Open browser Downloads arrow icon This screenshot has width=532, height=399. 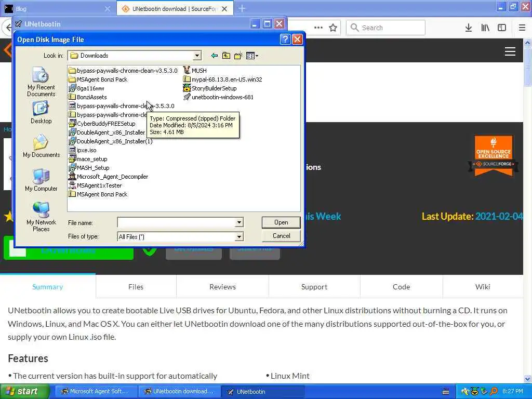(468, 28)
